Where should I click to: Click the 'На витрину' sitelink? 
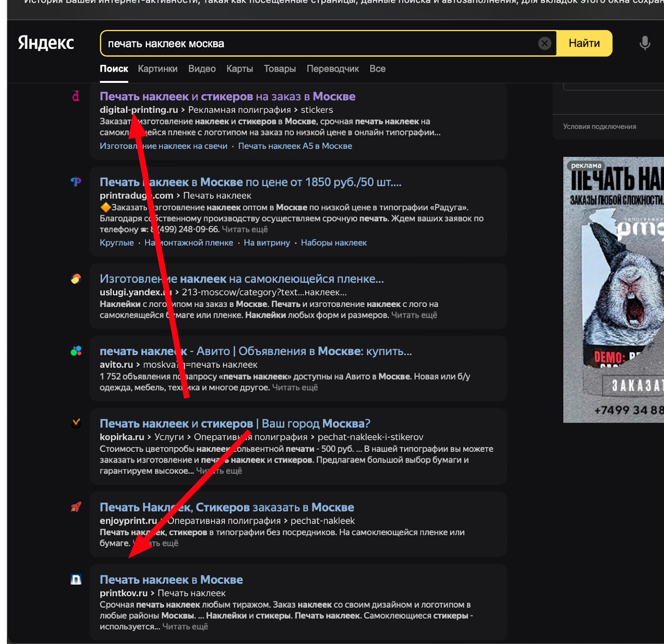tap(267, 243)
